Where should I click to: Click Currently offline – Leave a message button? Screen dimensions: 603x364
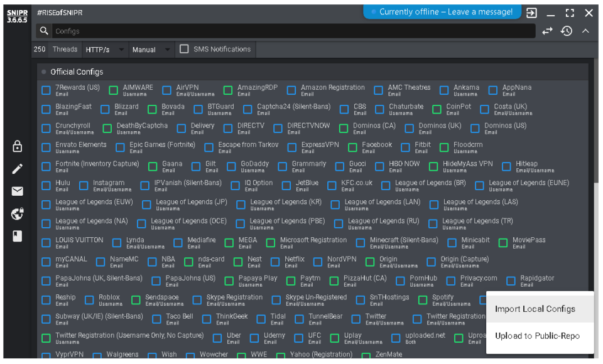click(442, 12)
